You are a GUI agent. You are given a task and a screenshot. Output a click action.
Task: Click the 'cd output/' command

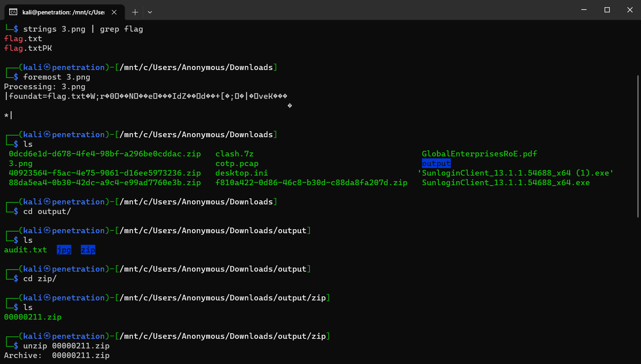(47, 211)
